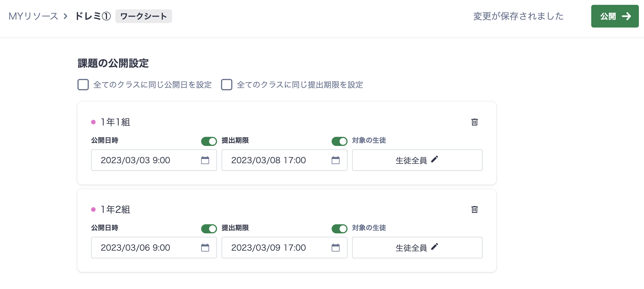The image size is (644, 289).
Task: Disable the 提出期限 toggle for 1年2組
Action: click(339, 228)
